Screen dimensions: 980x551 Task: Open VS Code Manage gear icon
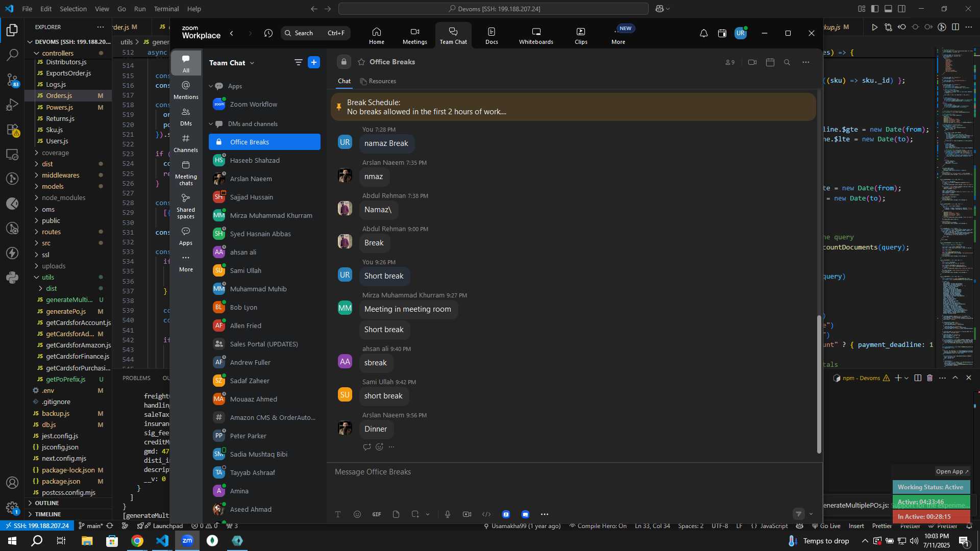[12, 508]
